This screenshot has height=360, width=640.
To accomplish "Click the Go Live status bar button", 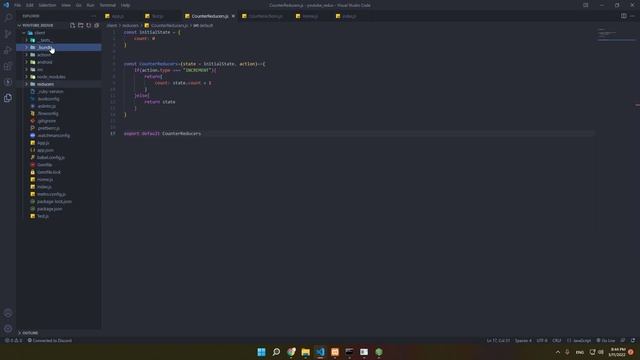I will (x=606, y=340).
